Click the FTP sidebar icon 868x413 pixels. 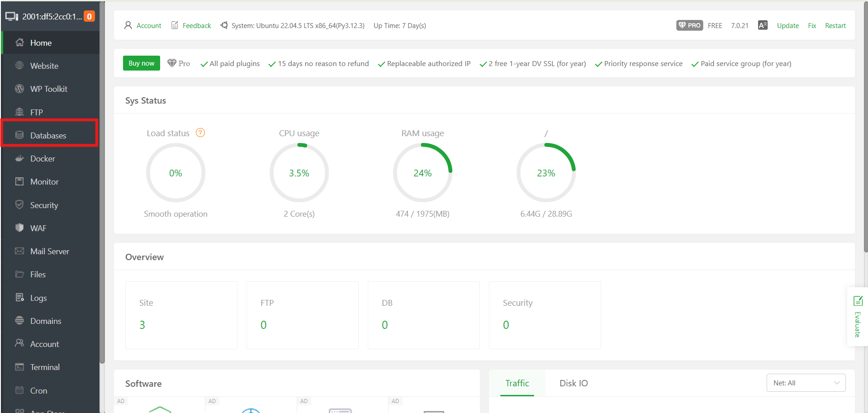coord(19,112)
